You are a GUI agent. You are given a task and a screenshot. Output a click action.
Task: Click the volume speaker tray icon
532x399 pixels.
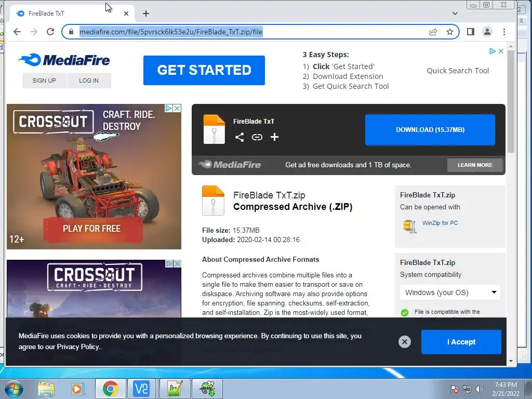[480, 389]
